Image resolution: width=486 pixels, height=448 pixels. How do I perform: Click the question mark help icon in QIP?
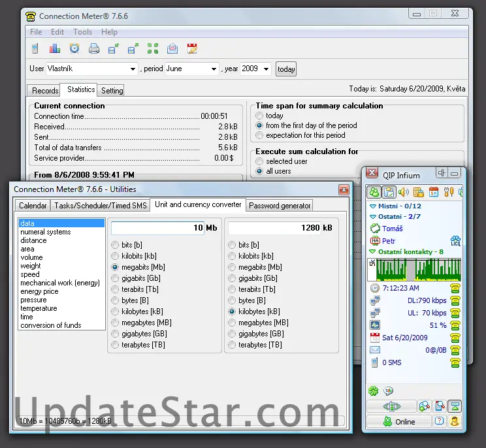click(x=439, y=421)
